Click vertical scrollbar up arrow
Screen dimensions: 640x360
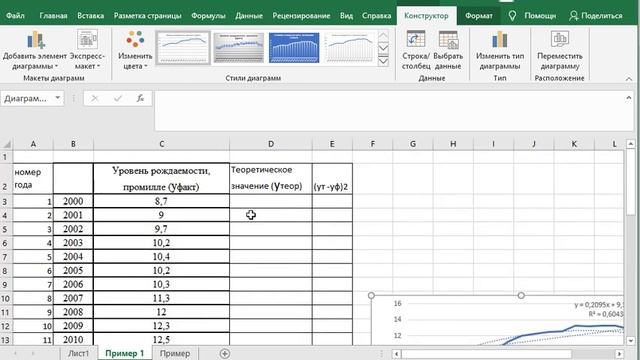point(631,144)
